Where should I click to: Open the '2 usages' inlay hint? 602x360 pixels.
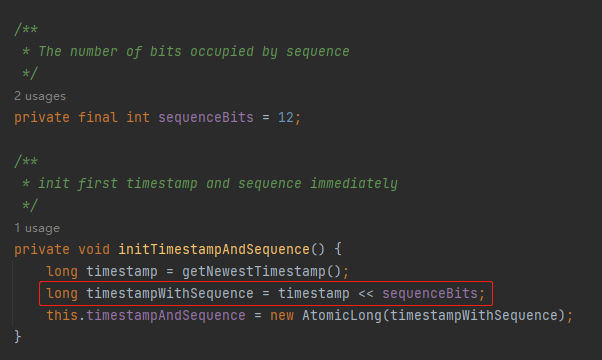pos(40,96)
